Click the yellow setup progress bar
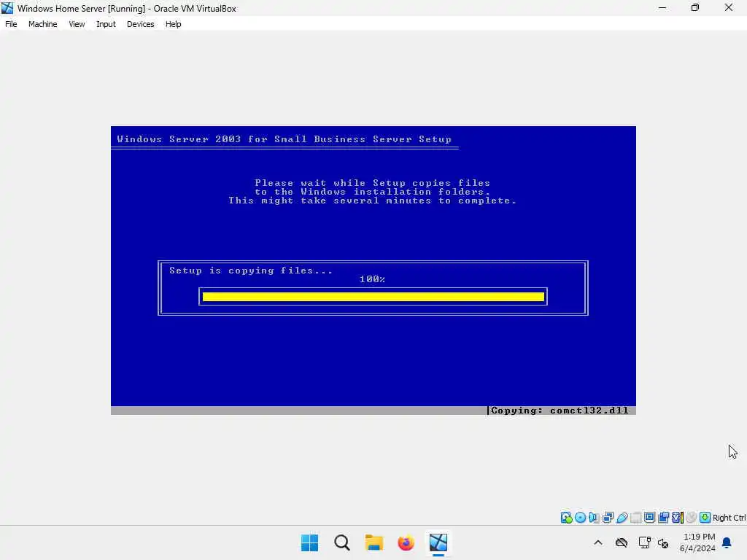747x560 pixels. click(x=373, y=297)
